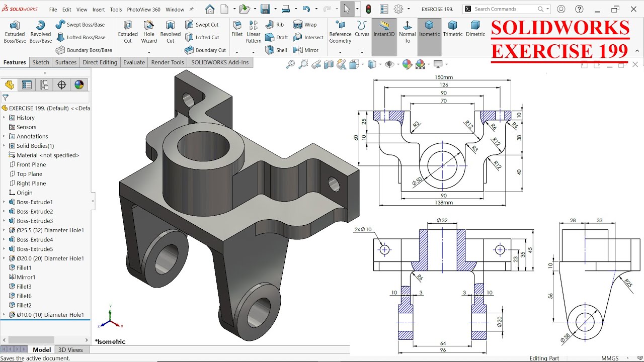644x362 pixels.
Task: Switch to the Sketch tab
Action: (41, 62)
